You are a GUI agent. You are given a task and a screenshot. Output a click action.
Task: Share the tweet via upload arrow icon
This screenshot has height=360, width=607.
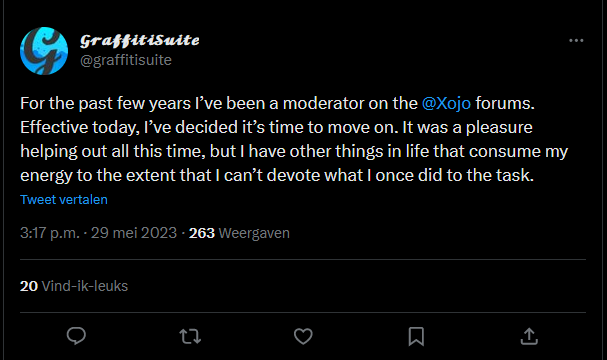coord(529,336)
